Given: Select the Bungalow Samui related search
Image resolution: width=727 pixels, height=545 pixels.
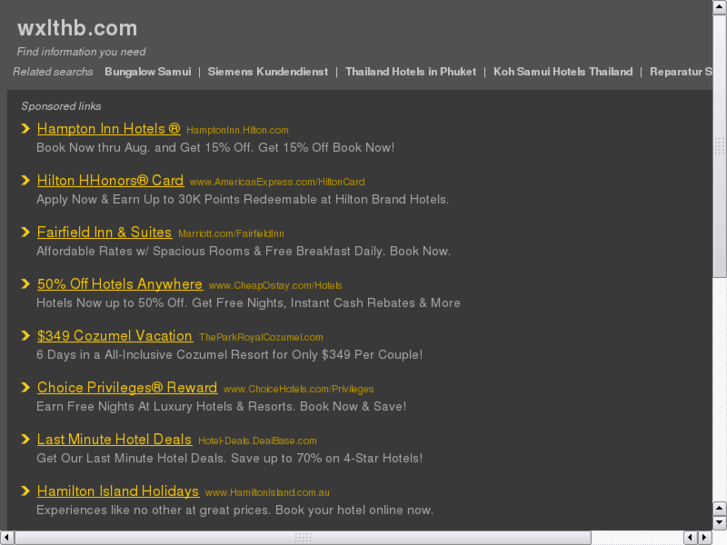Looking at the screenshot, I should pyautogui.click(x=148, y=72).
